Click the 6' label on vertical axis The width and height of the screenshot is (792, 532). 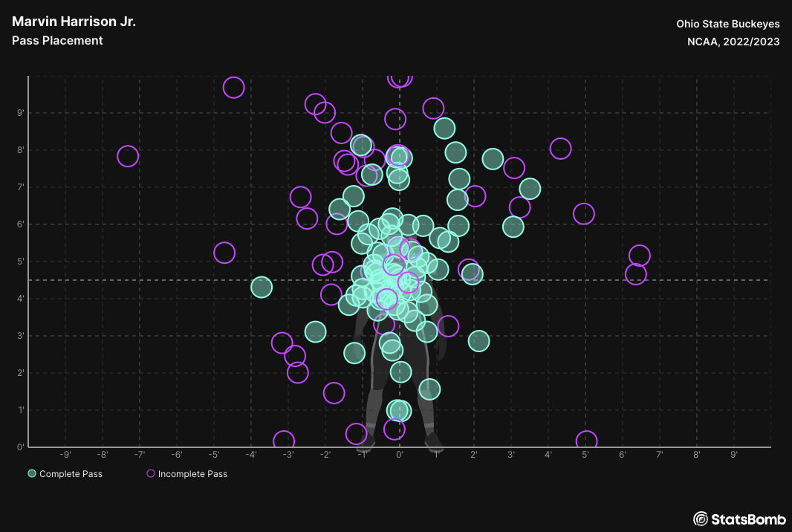point(21,224)
